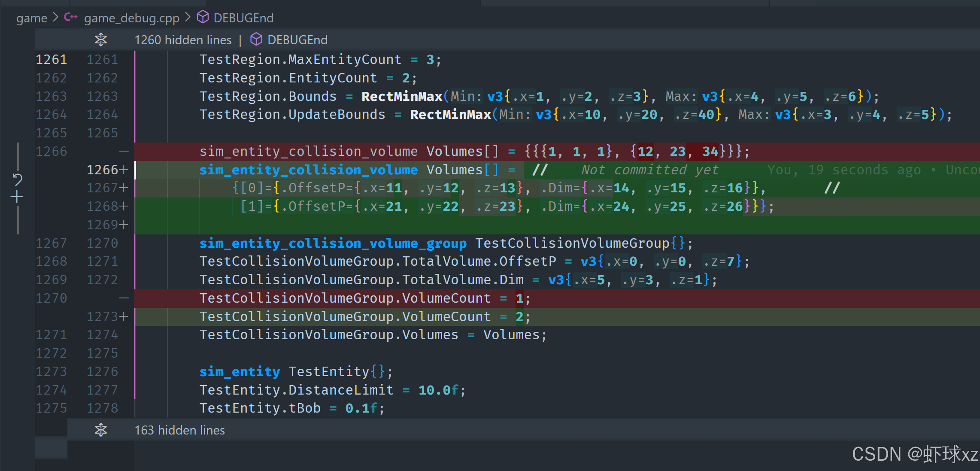Click the cube icon in top breadcrumb
Screen dimensions: 980x471
(x=203, y=18)
